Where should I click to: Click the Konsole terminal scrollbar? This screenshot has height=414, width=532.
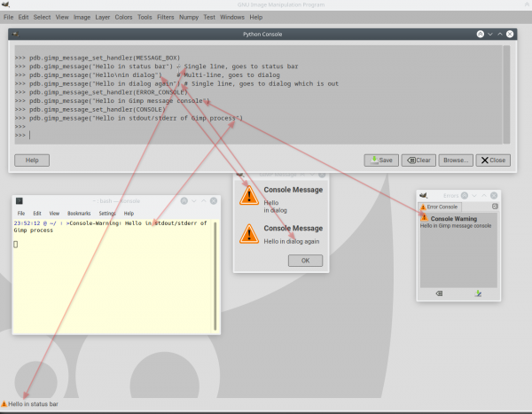coord(215,277)
